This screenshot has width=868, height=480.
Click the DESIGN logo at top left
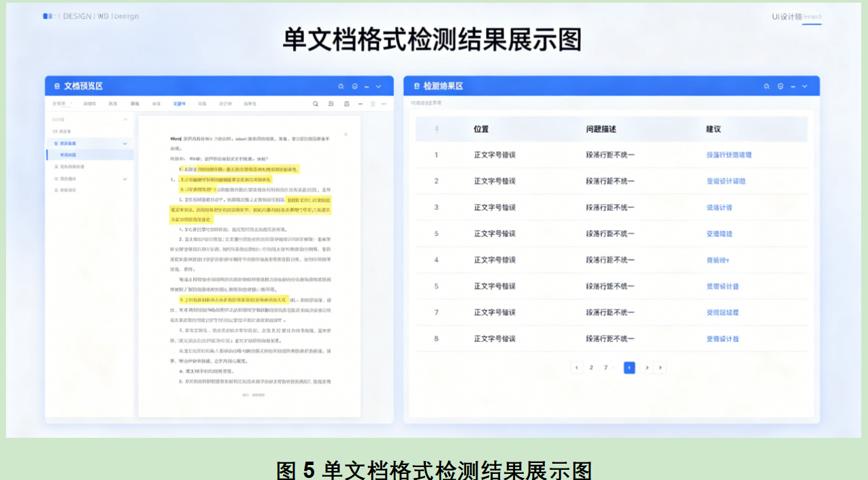click(x=90, y=16)
